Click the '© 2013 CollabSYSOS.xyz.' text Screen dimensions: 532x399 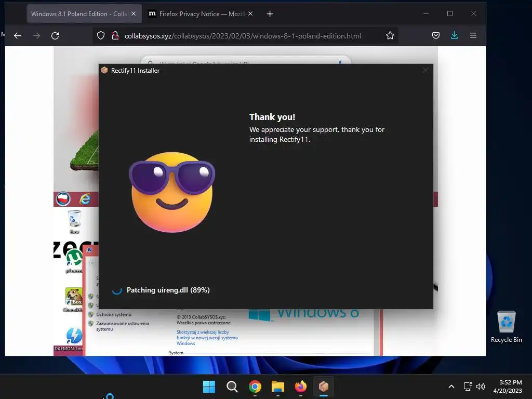(x=201, y=317)
